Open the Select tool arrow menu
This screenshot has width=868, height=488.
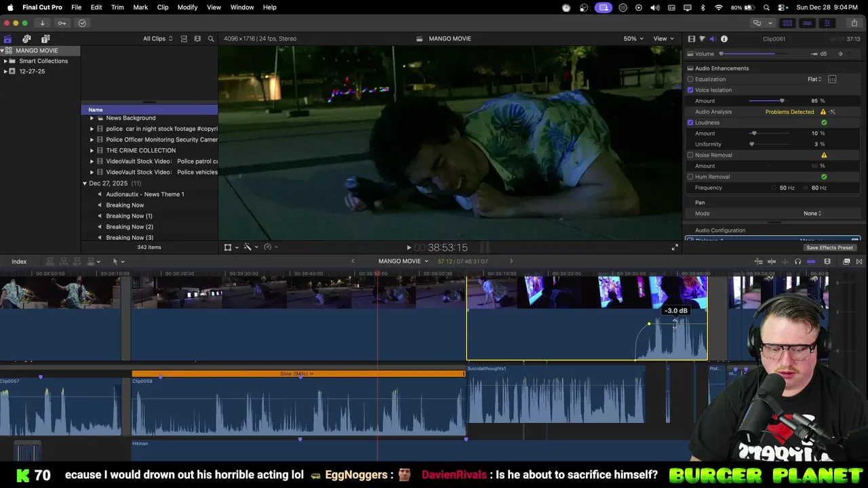point(118,262)
